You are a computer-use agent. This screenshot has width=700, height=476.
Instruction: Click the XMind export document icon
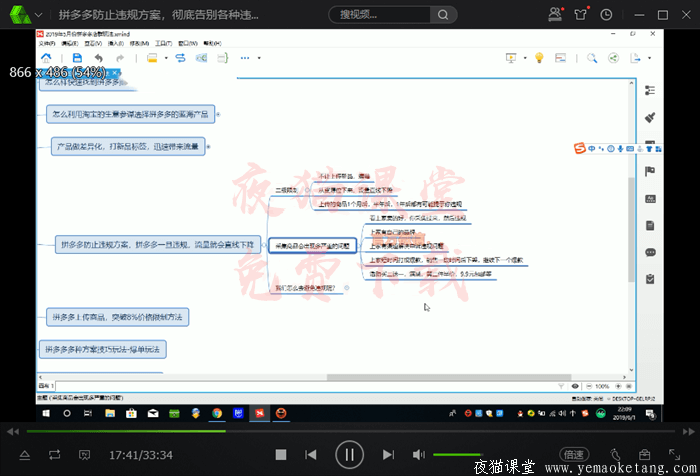click(x=635, y=58)
